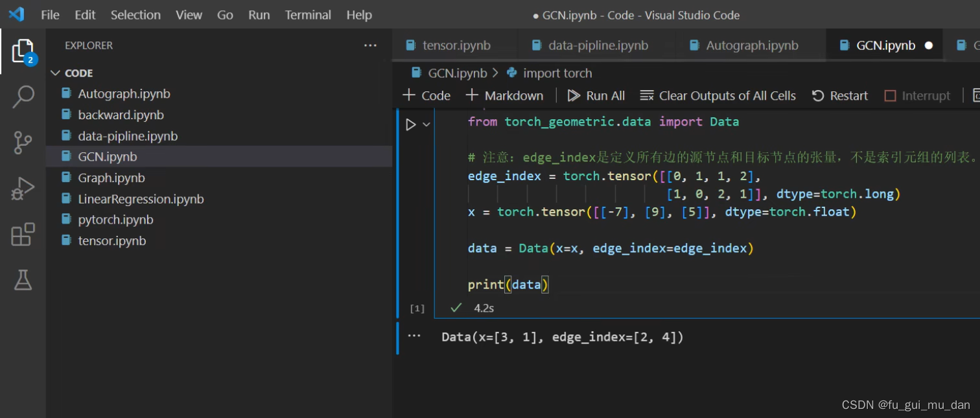Click GCN.ipynb breadcrumb segment
The width and height of the screenshot is (980, 418).
[449, 73]
